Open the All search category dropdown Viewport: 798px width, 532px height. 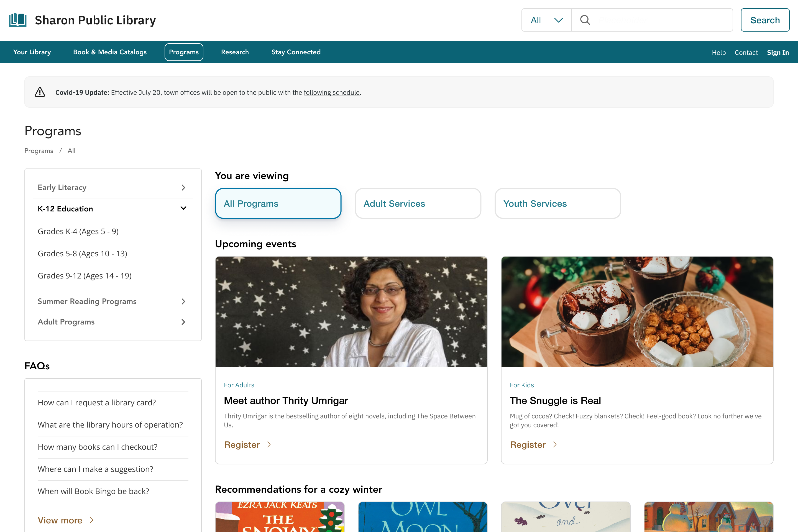tap(547, 20)
